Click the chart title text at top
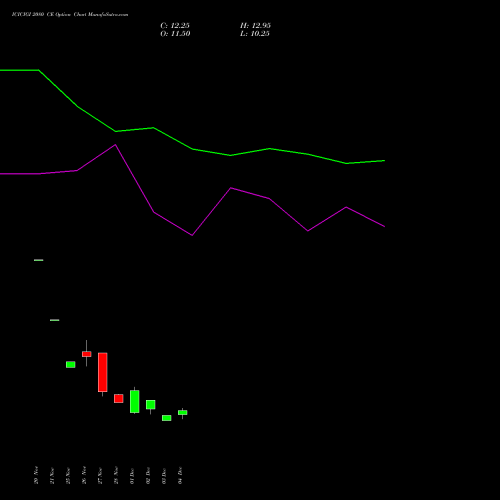This screenshot has width=500, height=500. [70, 15]
